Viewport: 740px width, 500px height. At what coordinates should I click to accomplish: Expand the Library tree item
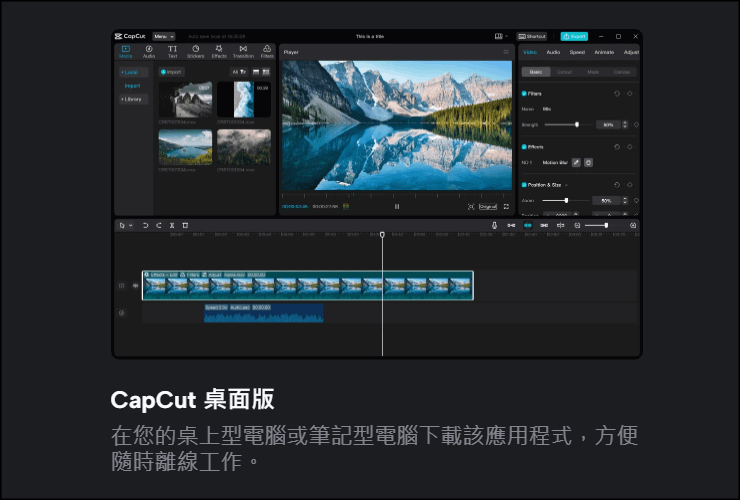point(122,99)
